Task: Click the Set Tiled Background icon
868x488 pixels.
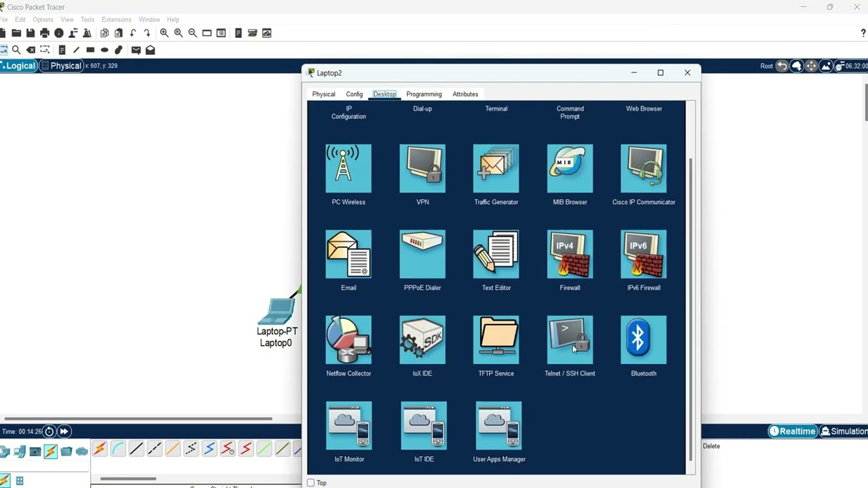Action: [826, 66]
